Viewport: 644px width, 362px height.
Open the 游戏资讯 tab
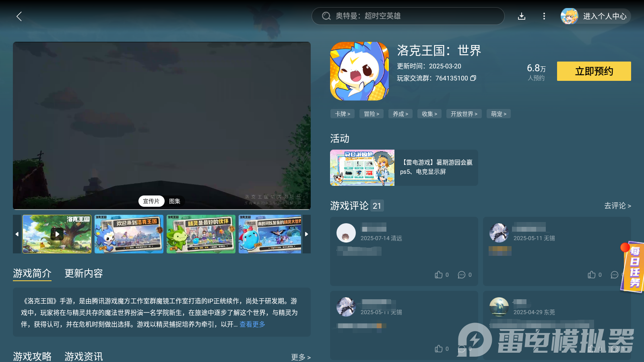pyautogui.click(x=83, y=356)
